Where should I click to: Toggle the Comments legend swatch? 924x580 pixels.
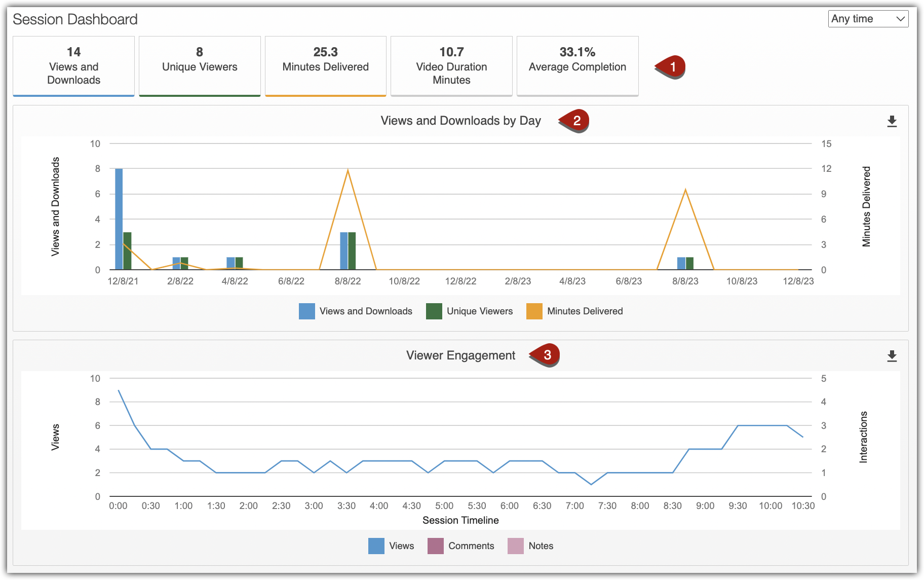click(436, 546)
